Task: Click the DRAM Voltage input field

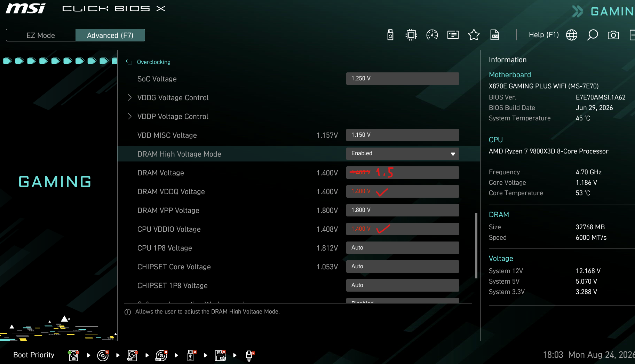Action: pos(403,173)
